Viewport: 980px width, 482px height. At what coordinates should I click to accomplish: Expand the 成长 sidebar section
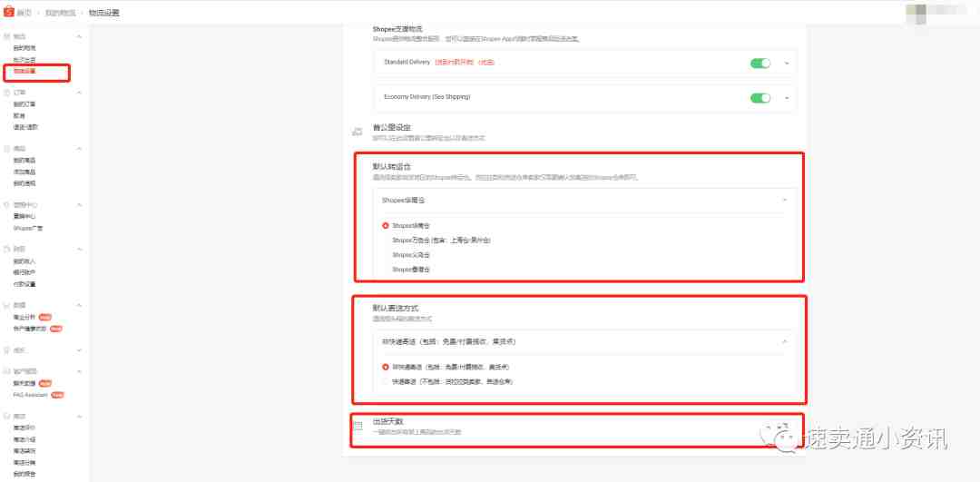point(79,350)
